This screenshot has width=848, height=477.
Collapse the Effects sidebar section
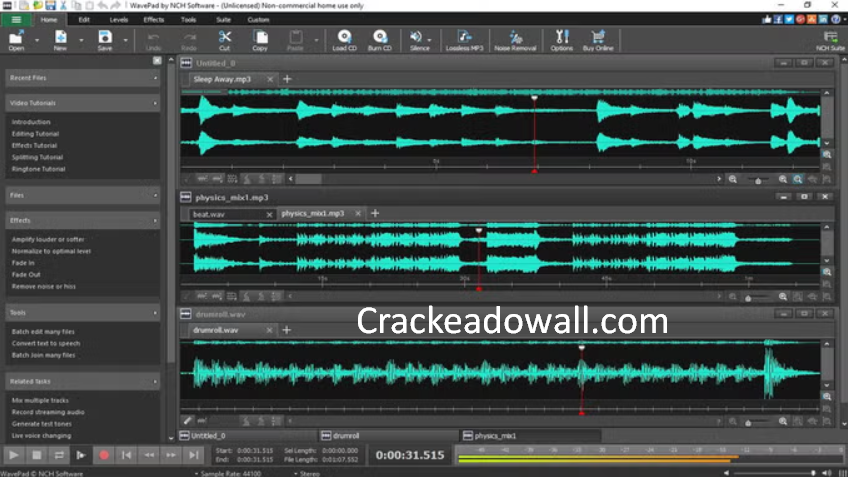(x=155, y=220)
